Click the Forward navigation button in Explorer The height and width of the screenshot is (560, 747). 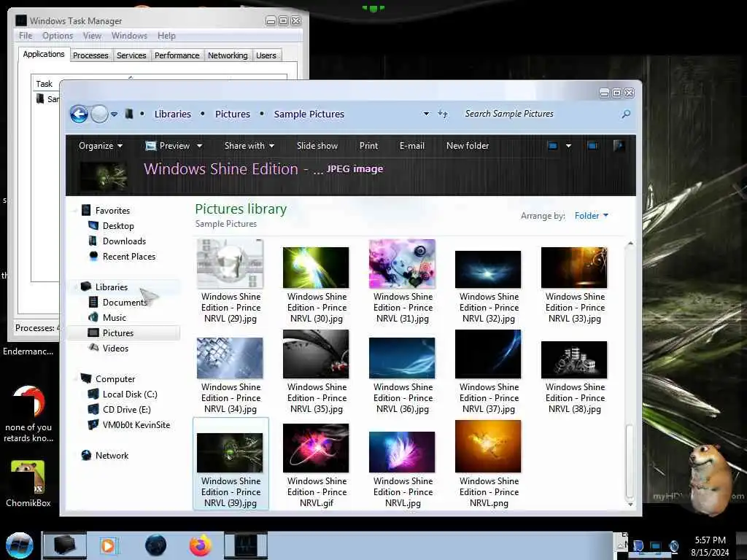[x=99, y=114]
